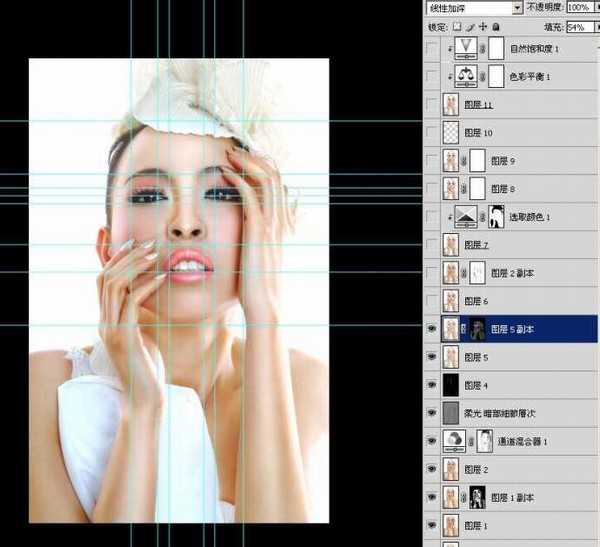The image size is (600, 547).
Task: Select the 选取颜色 1 adjustment icon
Action: [x=467, y=215]
